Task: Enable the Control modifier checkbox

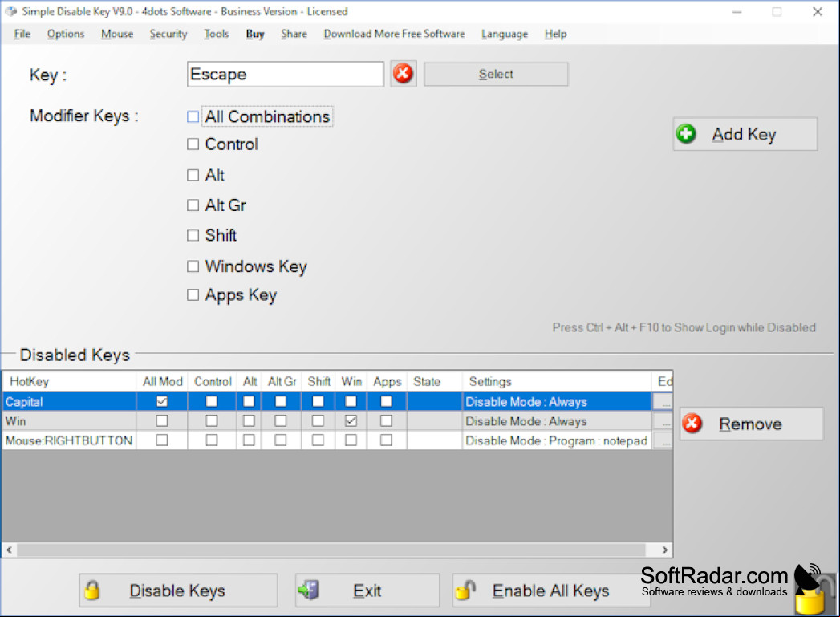Action: click(193, 144)
